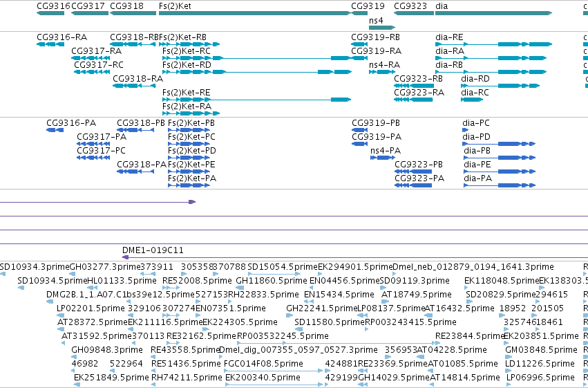Screen dimensions: 588x388
Task: Select the Fs(2)Ket-RE transcript
Action: (x=256, y=100)
